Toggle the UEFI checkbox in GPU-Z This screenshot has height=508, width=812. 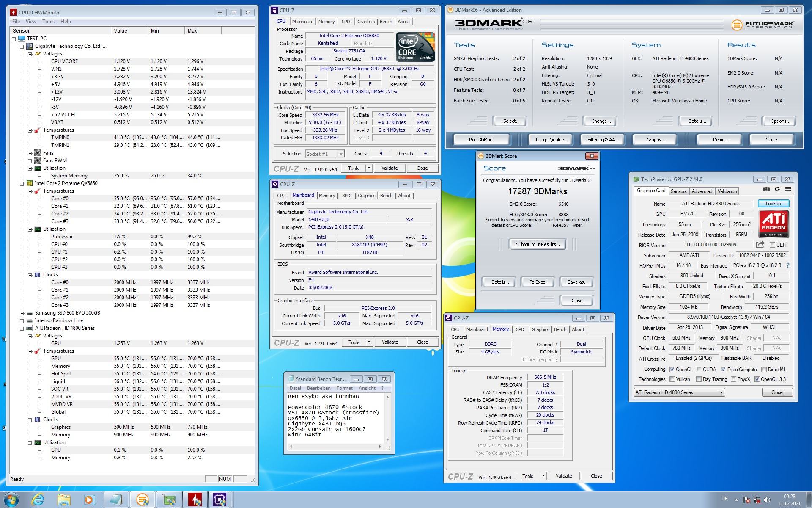(x=772, y=245)
